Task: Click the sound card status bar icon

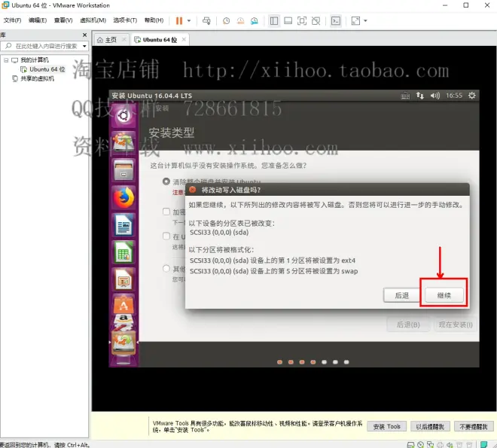Action: click(x=450, y=445)
